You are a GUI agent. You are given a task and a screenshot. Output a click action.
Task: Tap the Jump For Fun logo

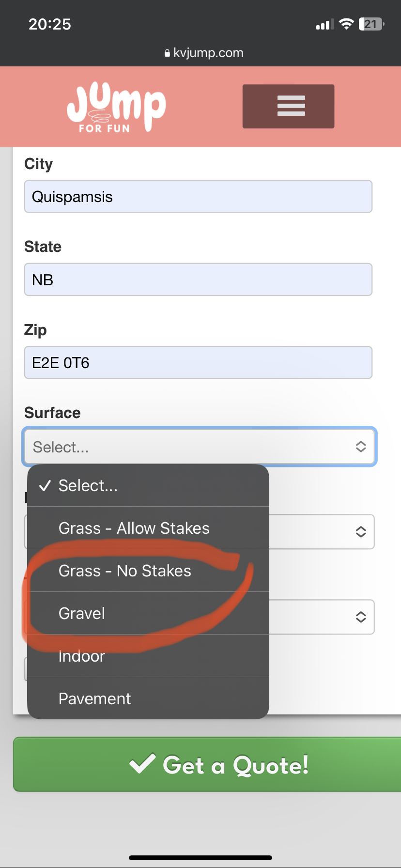tap(116, 108)
